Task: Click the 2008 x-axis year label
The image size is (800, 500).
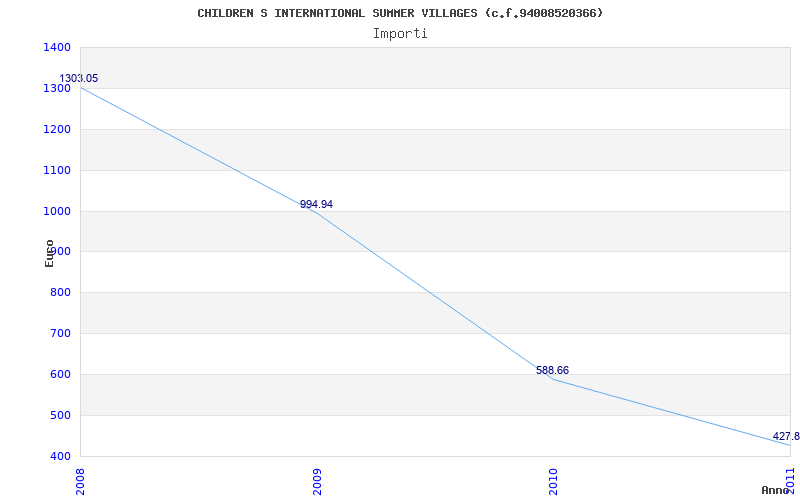Action: 81,482
